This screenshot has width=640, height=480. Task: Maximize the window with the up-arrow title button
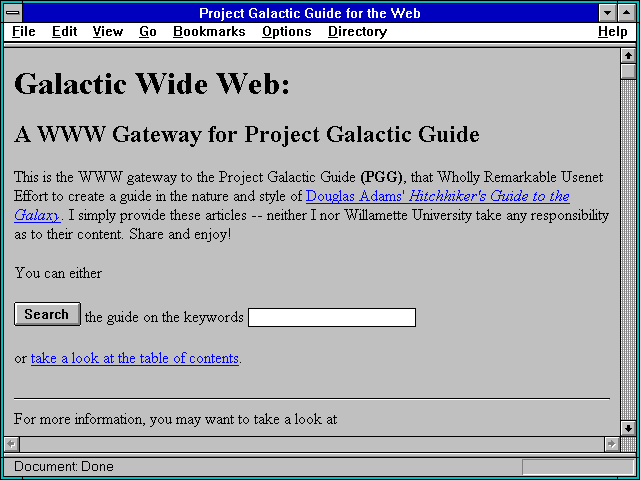tap(627, 13)
